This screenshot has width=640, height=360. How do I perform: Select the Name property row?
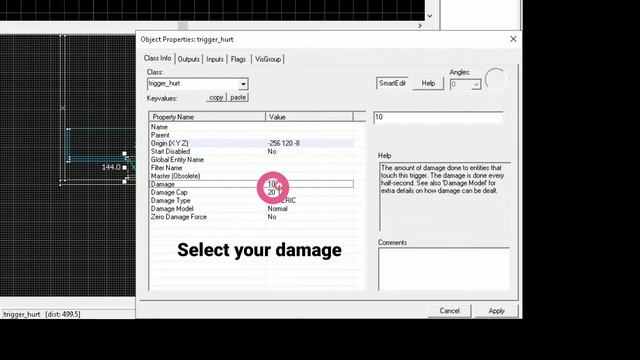251,127
